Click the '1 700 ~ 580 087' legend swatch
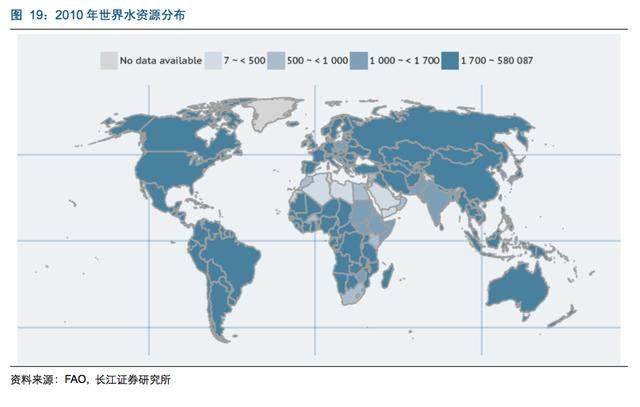This screenshot has width=640, height=407. click(450, 60)
